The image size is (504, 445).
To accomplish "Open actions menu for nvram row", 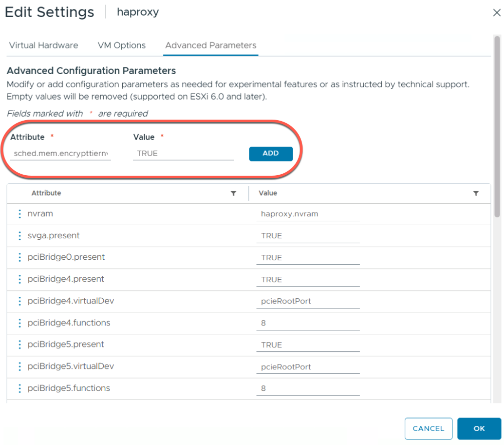I will click(x=20, y=214).
